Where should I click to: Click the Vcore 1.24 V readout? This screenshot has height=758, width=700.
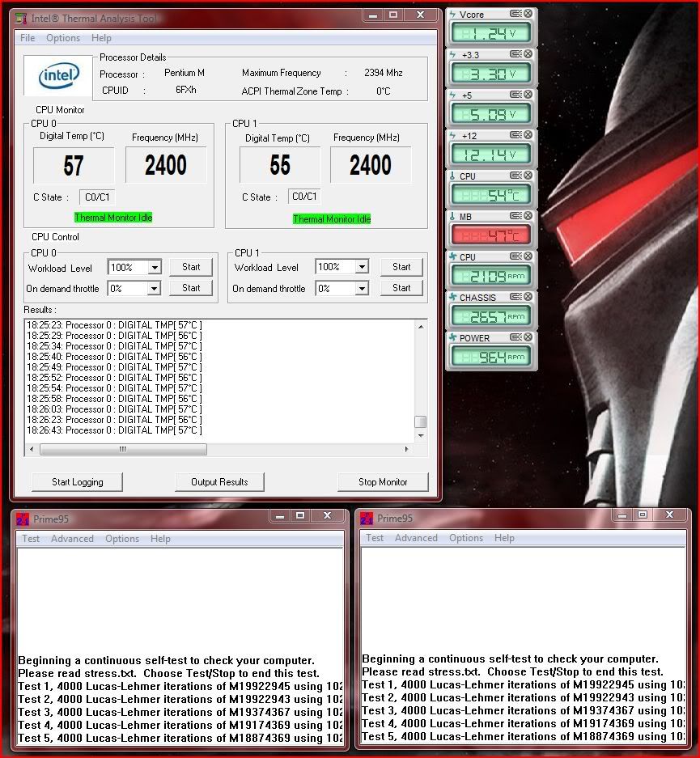point(490,33)
